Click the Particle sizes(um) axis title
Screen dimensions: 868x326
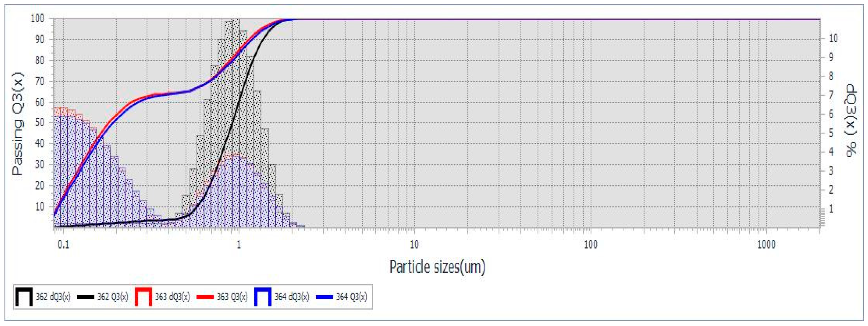click(437, 267)
